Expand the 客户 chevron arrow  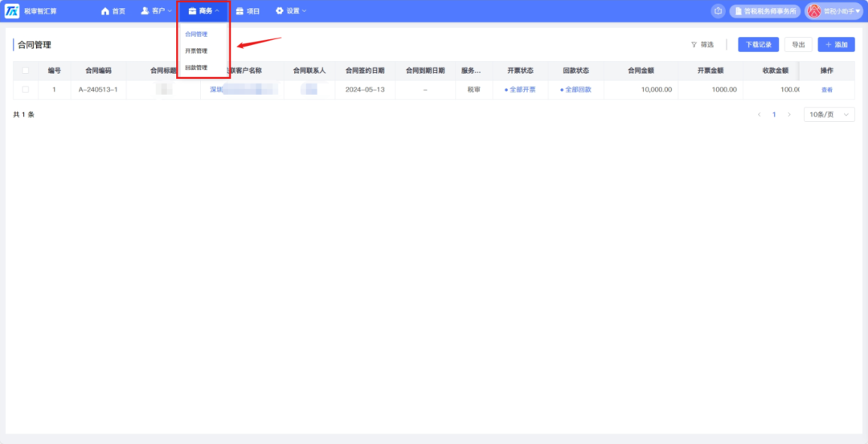pyautogui.click(x=170, y=11)
